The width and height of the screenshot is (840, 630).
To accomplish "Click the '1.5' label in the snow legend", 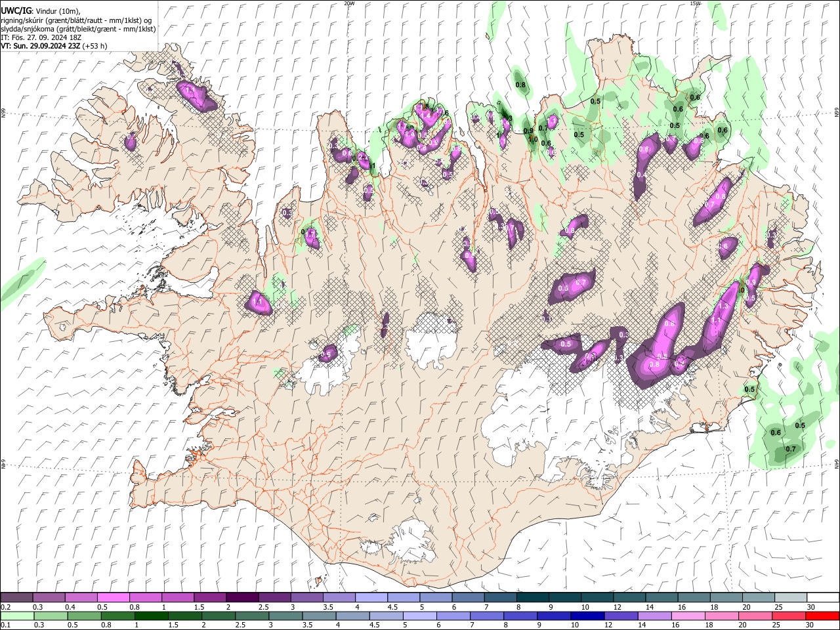I will tap(198, 607).
